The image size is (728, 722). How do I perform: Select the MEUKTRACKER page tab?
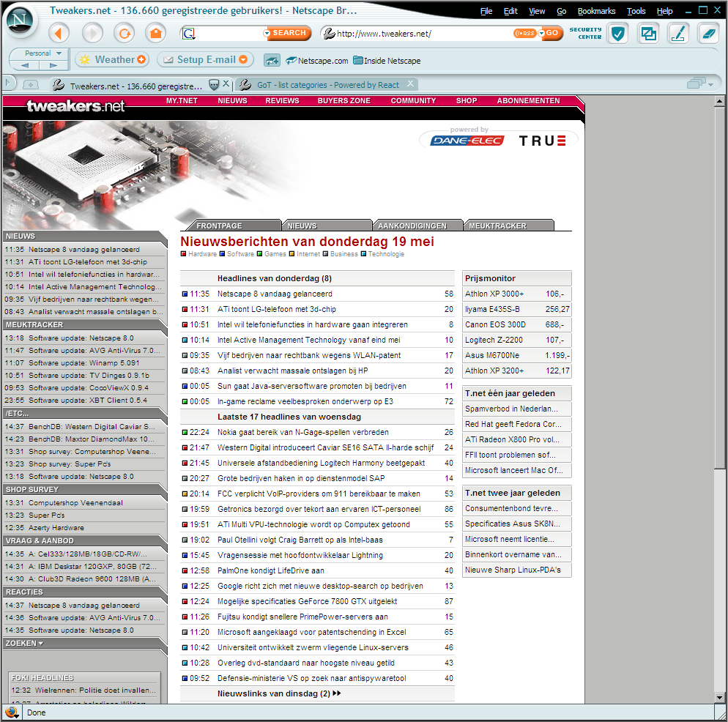[x=508, y=226]
